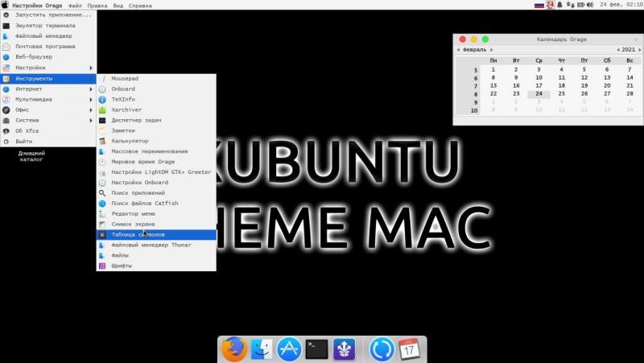Open Калькулятор from the tools submenu
This screenshot has width=644, height=363.
130,141
